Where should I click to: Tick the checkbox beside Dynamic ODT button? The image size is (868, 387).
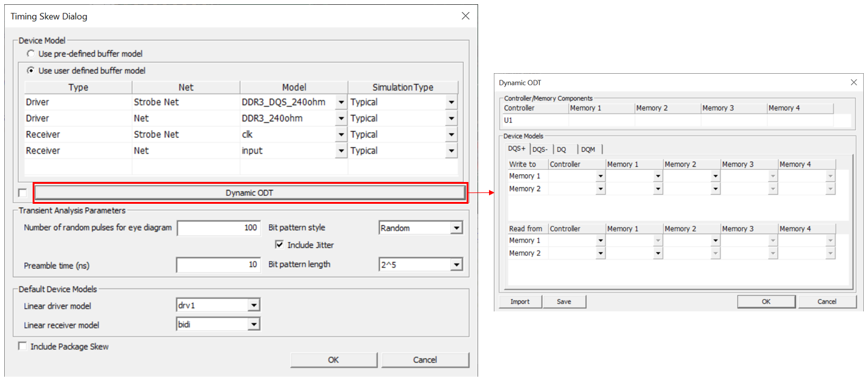22,193
